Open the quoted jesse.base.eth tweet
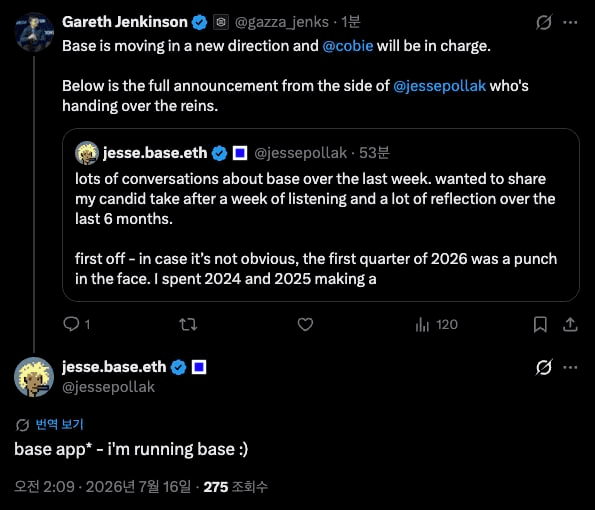 (321, 215)
